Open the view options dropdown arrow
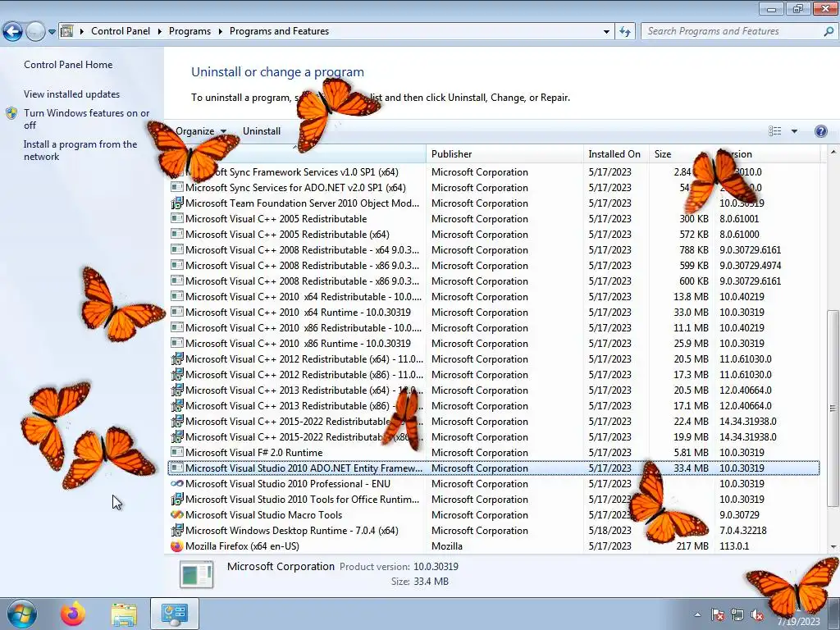The width and height of the screenshot is (840, 630). pyautogui.click(x=794, y=131)
